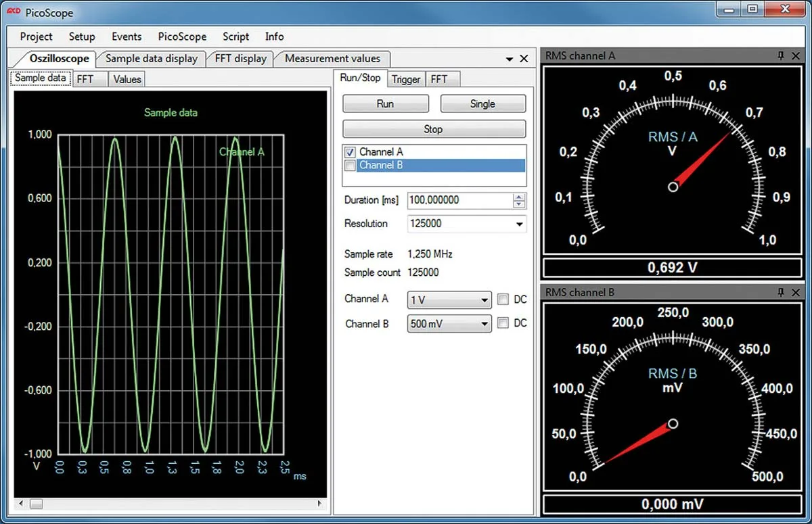Open the Events menu
The image size is (812, 524).
[x=127, y=37]
